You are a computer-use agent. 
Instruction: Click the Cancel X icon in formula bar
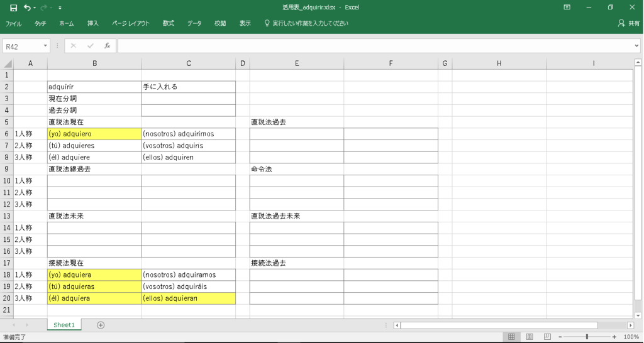coord(74,46)
